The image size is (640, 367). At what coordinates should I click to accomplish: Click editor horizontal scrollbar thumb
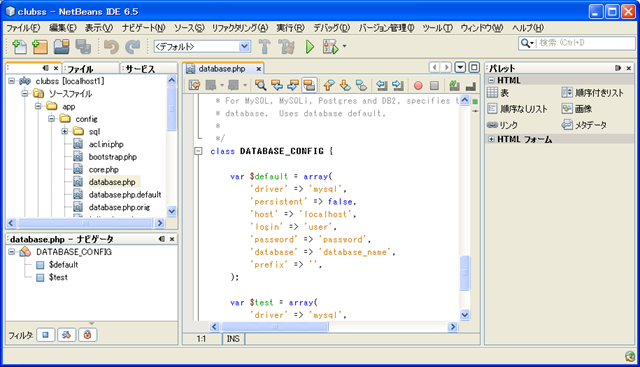pyautogui.click(x=274, y=327)
